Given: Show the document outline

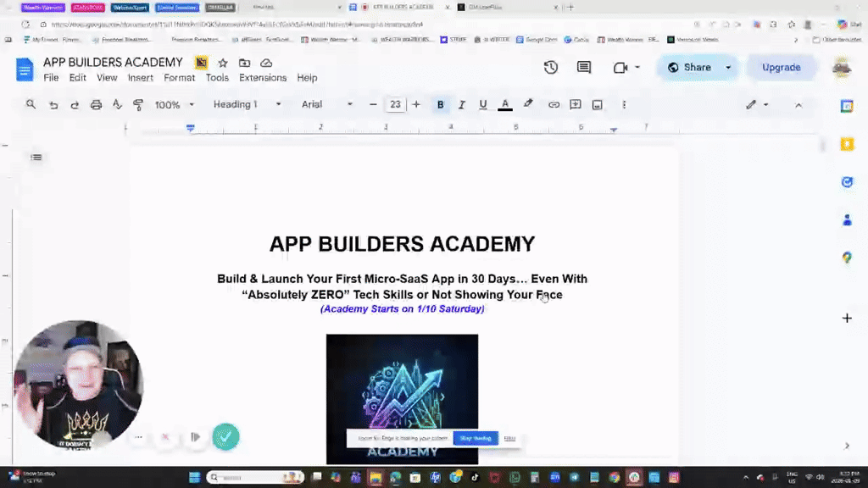Looking at the screenshot, I should pos(36,158).
